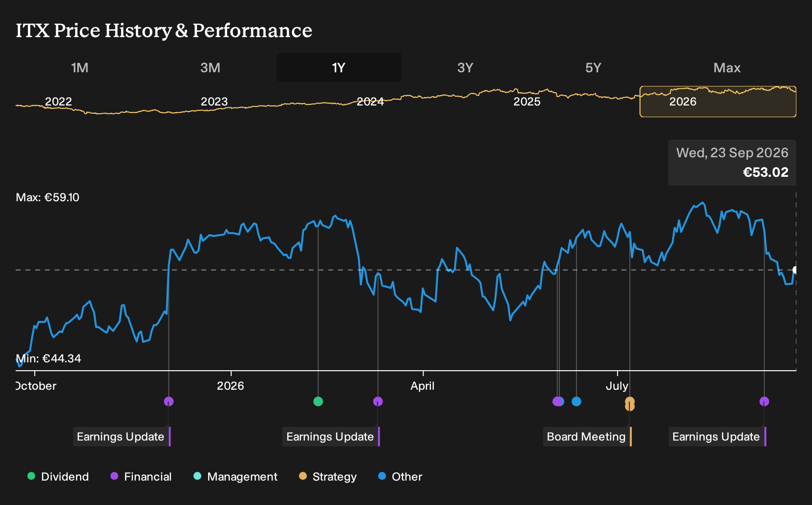Open the Earnings Update label before April

click(331, 437)
